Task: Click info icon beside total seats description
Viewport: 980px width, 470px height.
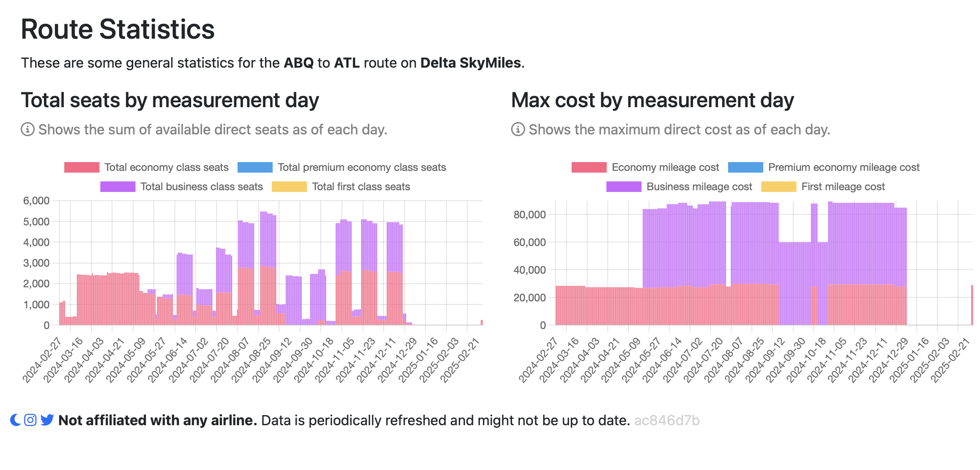Action: (27, 130)
